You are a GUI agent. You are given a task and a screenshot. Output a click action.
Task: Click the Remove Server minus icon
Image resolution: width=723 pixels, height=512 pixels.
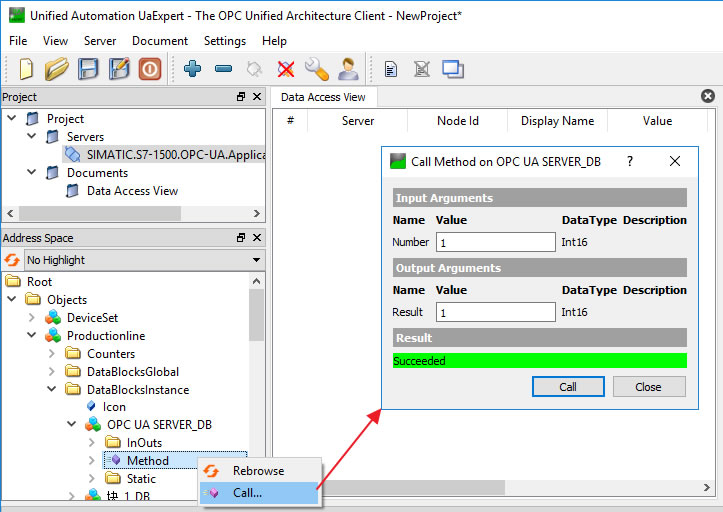click(224, 69)
